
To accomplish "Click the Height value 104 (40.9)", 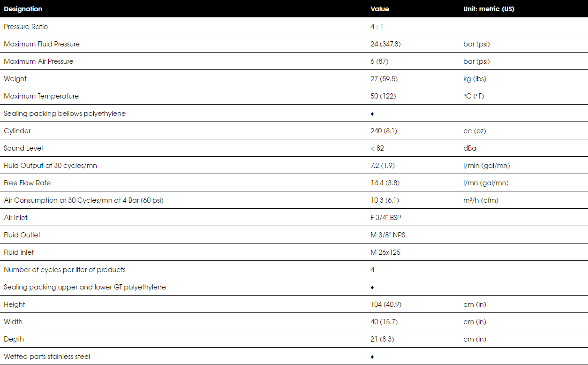I will (386, 304).
